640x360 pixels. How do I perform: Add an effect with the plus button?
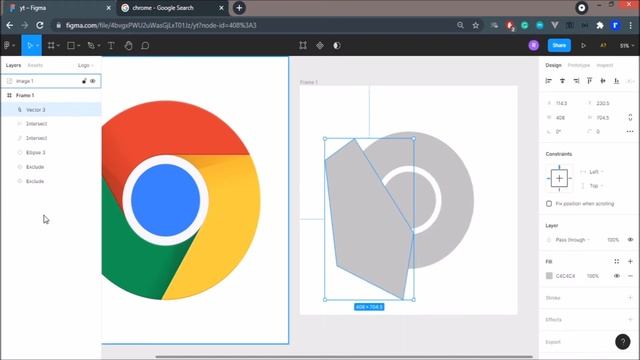630,319
